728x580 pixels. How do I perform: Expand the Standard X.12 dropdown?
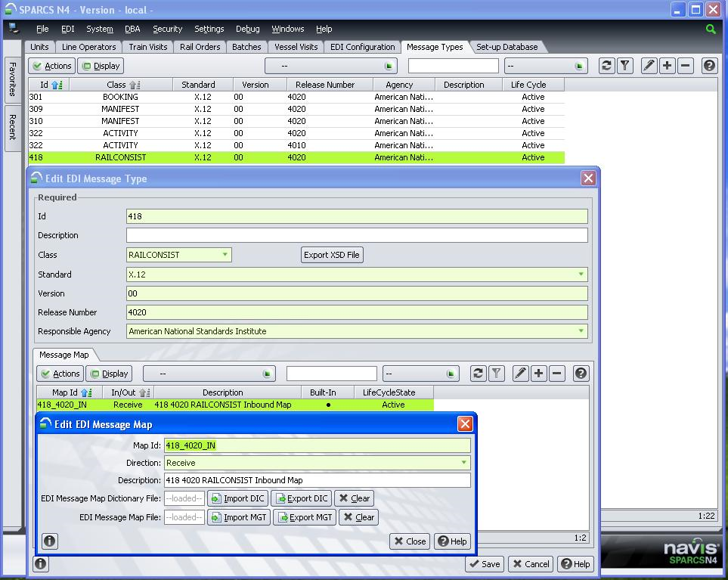(581, 274)
